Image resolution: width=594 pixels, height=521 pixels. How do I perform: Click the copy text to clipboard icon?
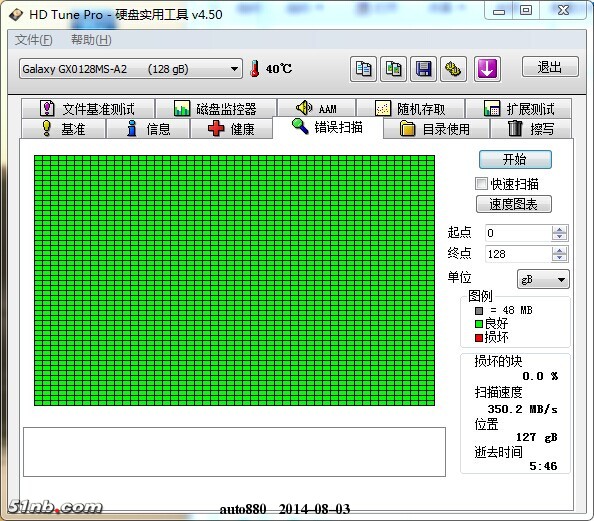coord(363,69)
